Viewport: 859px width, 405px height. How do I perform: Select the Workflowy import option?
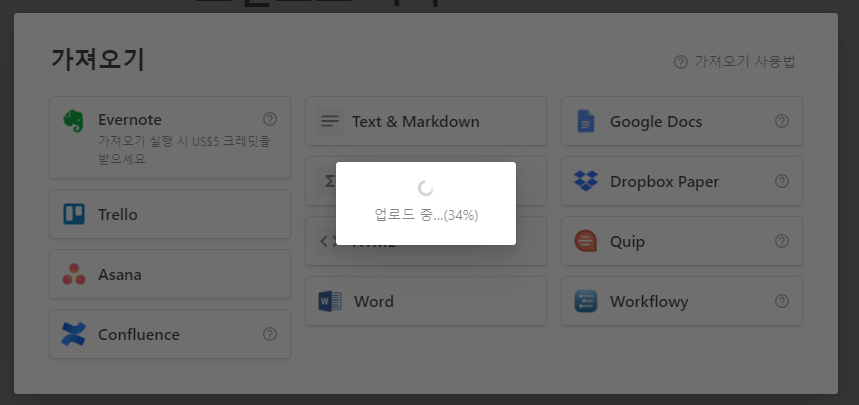[x=682, y=301]
